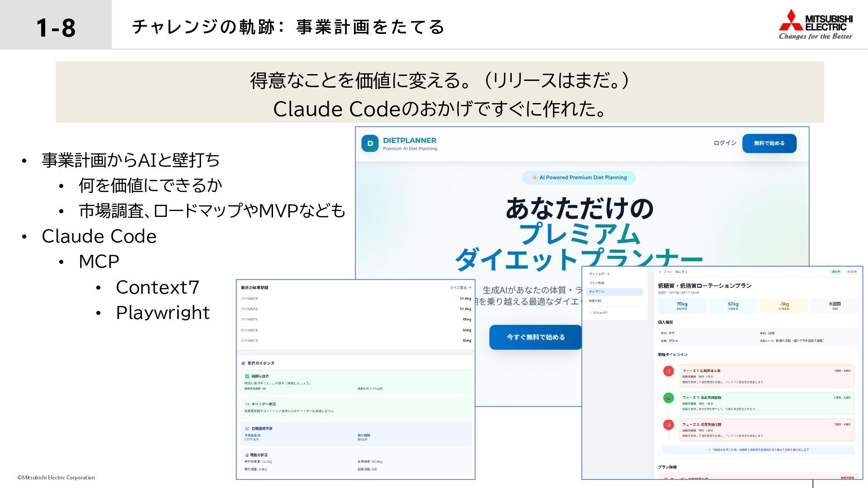
Task: Click the すべて見る link in weight records
Action: point(460,287)
